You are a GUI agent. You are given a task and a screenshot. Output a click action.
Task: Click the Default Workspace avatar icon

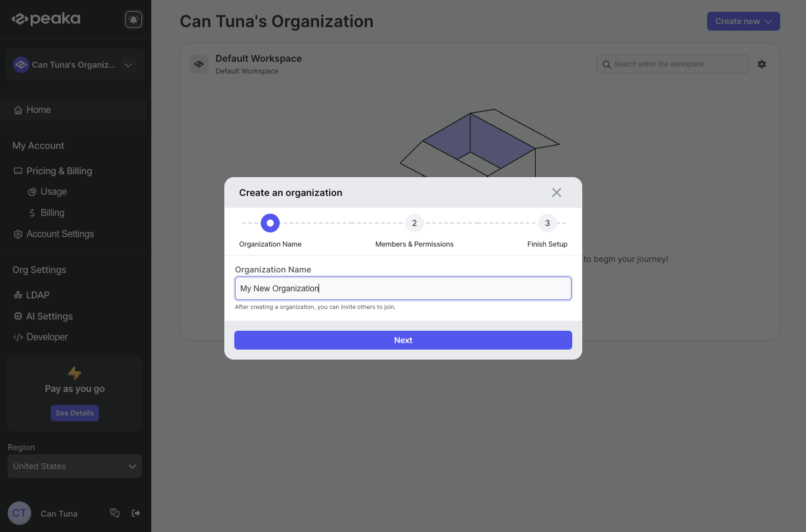[198, 64]
